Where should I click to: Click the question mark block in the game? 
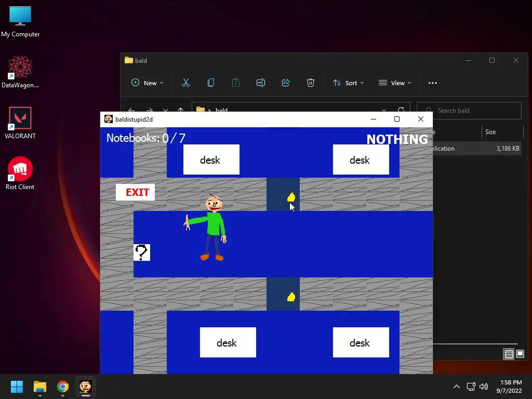point(142,253)
